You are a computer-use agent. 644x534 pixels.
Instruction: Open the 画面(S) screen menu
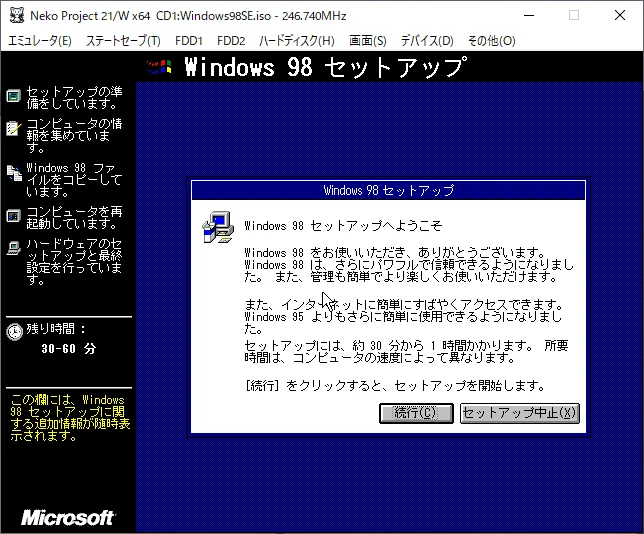(x=368, y=41)
